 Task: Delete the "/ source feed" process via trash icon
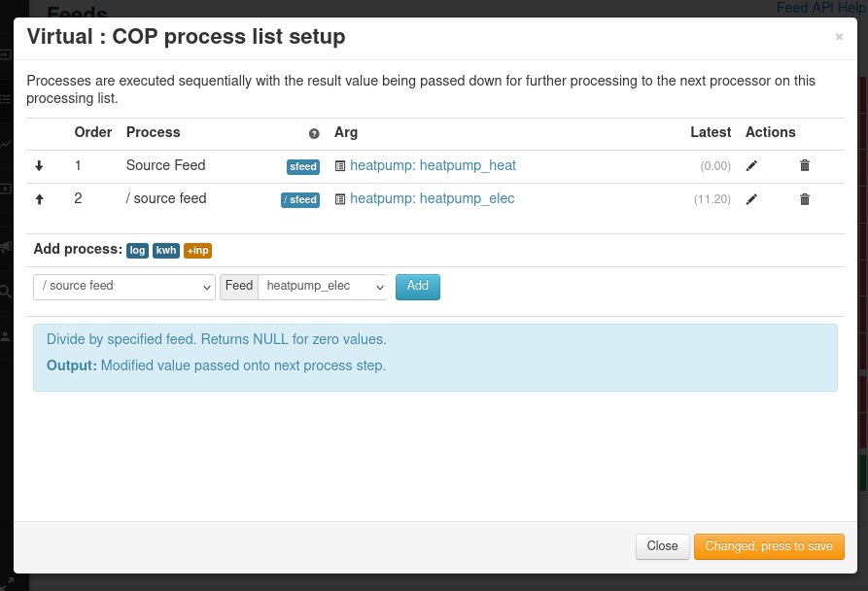click(804, 198)
